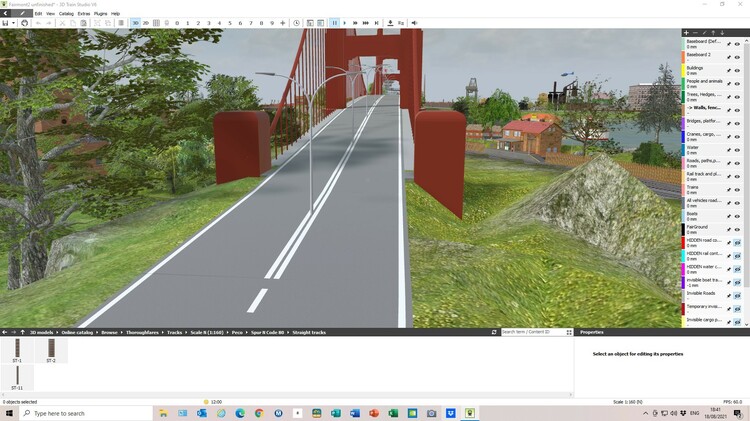750x421 pixels.
Task: Select camera preset 0
Action: point(177,23)
